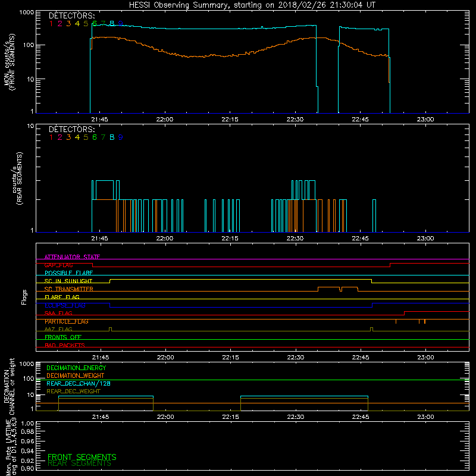The image size is (476, 476).
Task: Click the POSSIBLE_FLARE flag label
Action: [x=68, y=273]
